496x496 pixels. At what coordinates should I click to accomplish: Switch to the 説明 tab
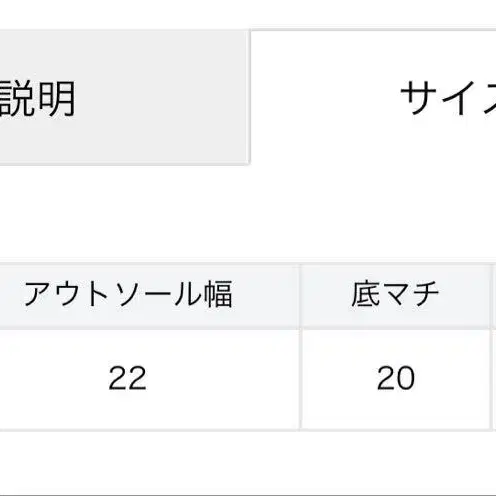click(x=124, y=98)
